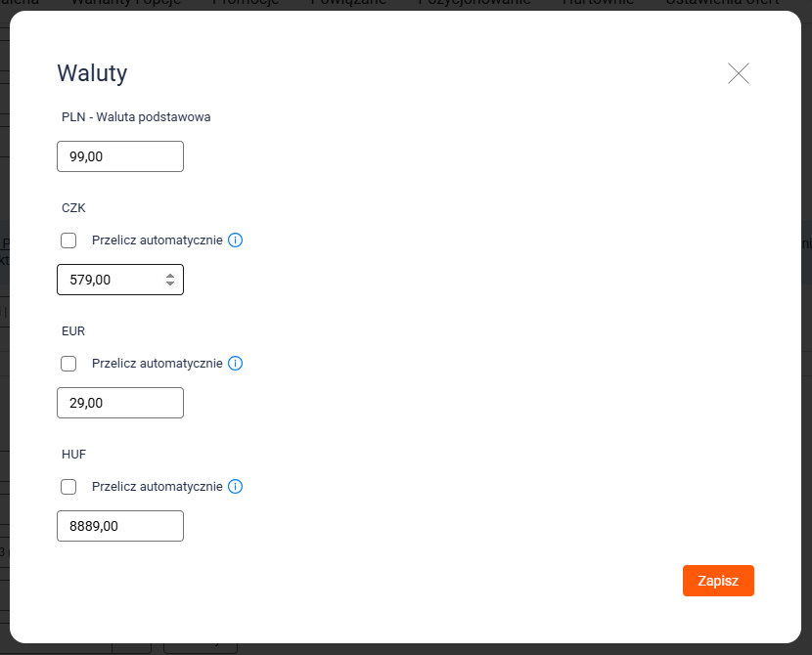
Task: Decrease the CZK price with the down arrow
Action: (x=170, y=284)
